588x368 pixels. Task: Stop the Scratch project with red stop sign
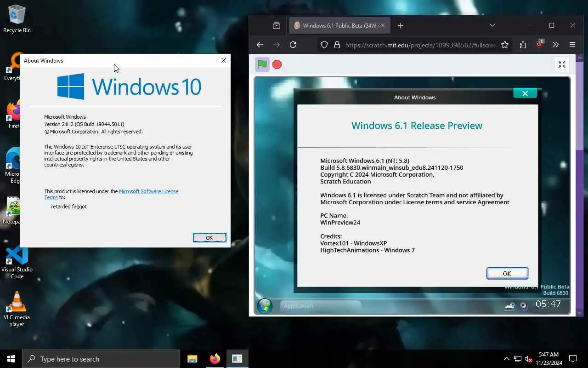(x=277, y=64)
